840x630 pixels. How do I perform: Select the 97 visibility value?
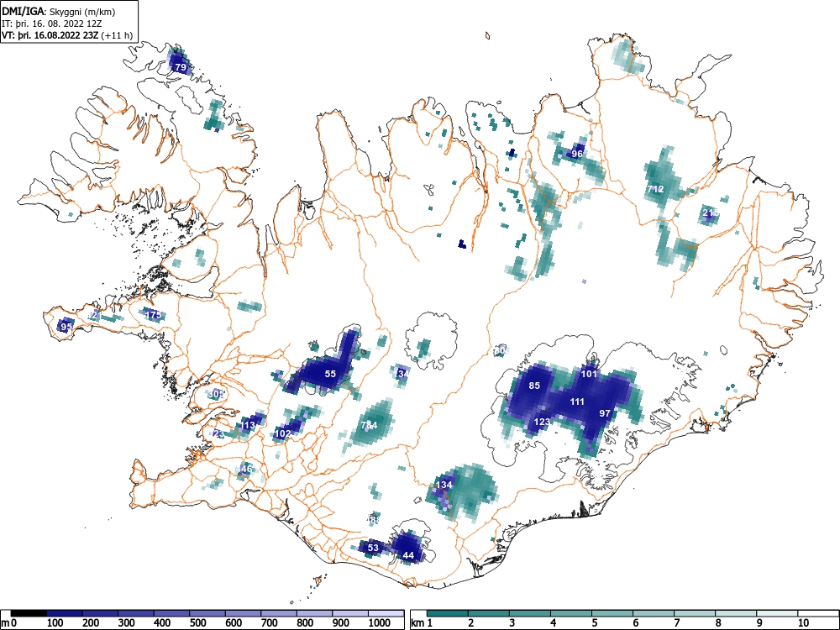tap(605, 413)
